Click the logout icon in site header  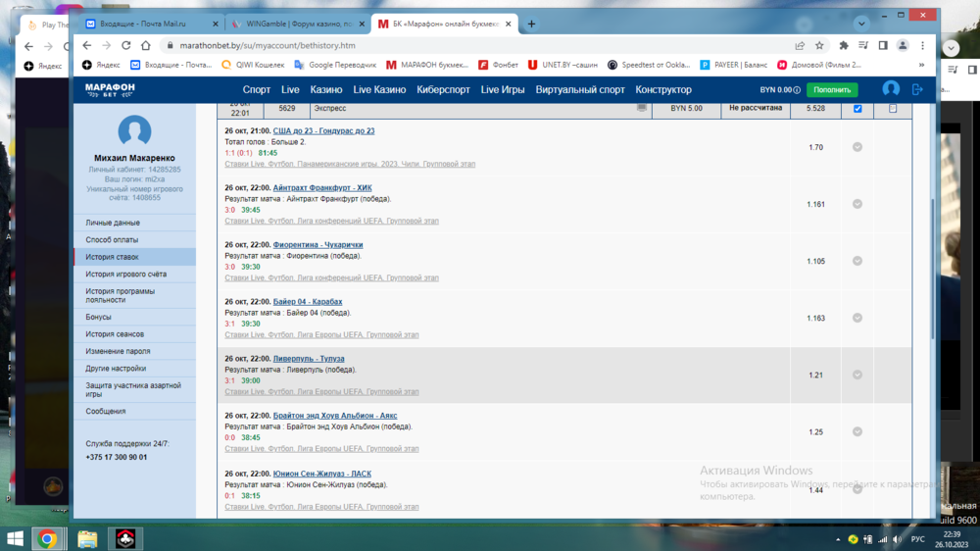tap(917, 89)
